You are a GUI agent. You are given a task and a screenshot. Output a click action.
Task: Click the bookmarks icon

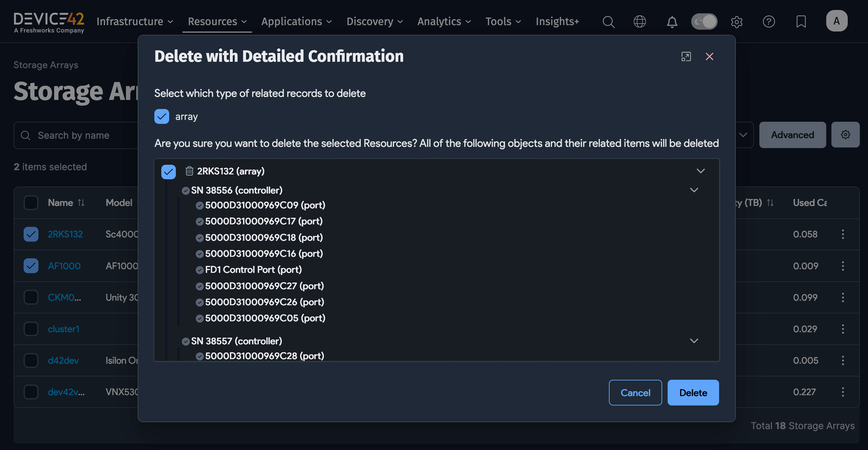[801, 22]
